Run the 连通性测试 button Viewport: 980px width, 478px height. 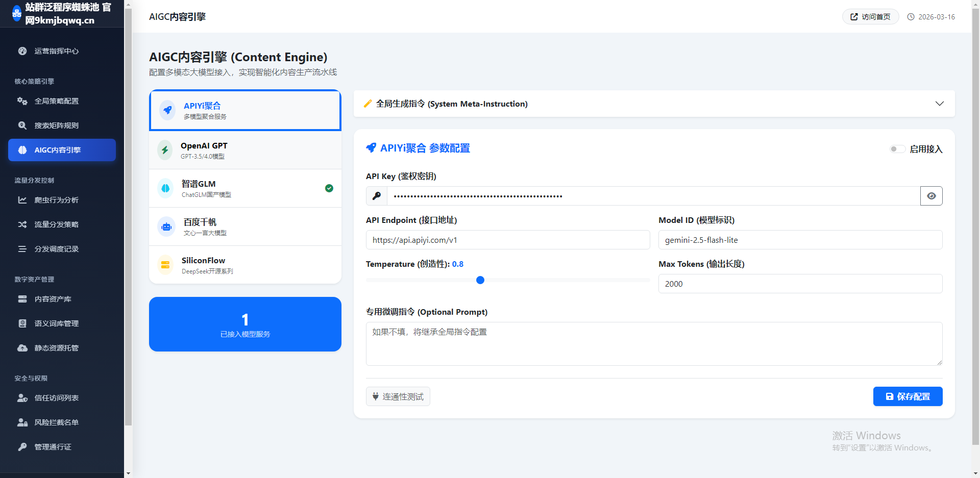click(x=398, y=396)
